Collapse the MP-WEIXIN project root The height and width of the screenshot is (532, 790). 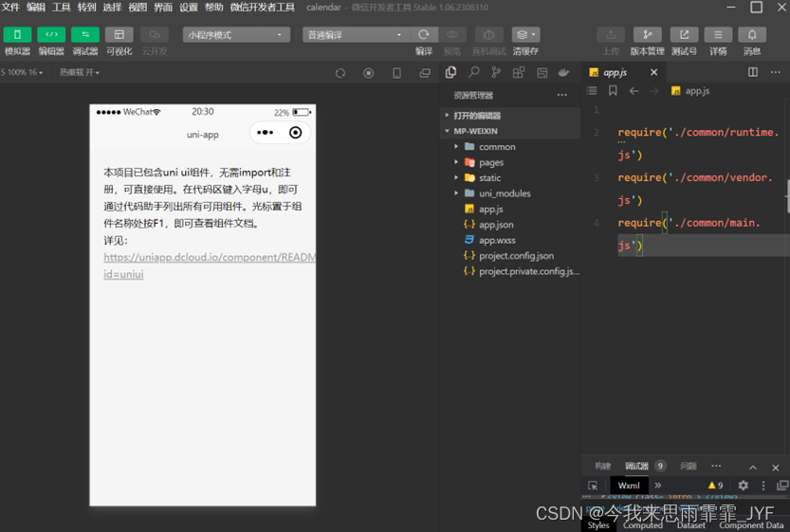tap(510, 131)
